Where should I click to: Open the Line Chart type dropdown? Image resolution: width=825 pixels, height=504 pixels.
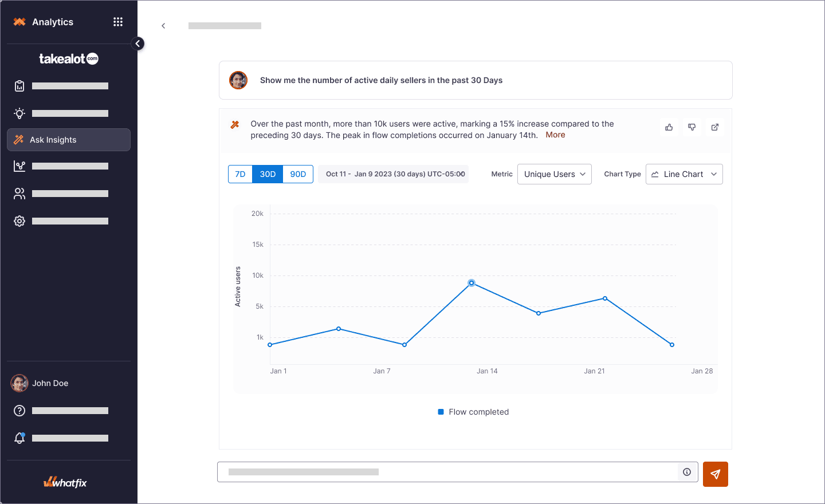pos(684,174)
